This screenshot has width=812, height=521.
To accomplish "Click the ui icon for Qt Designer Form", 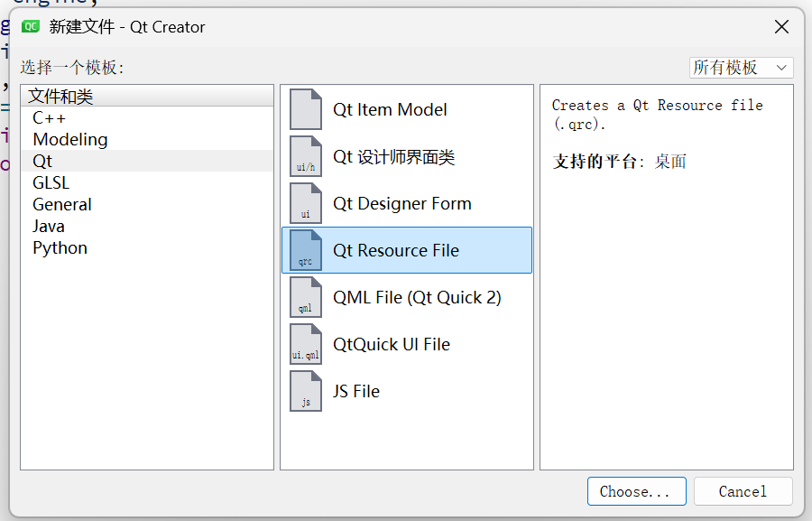I will tap(306, 203).
